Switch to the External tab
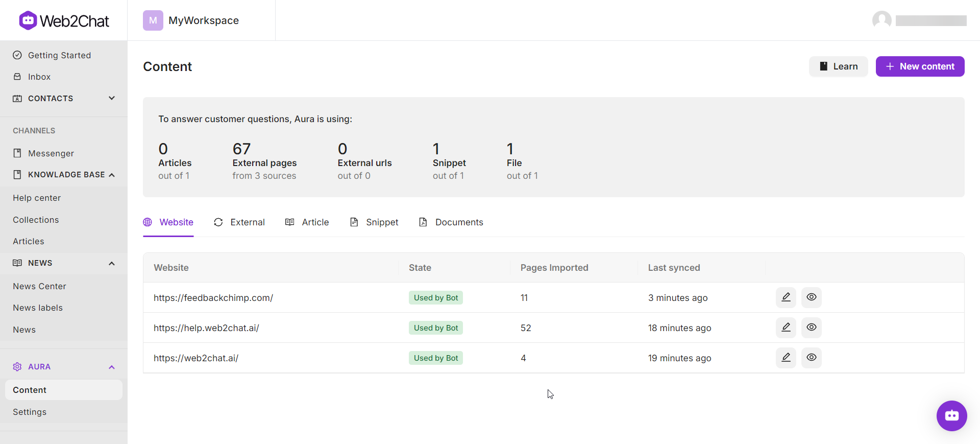 click(x=239, y=222)
